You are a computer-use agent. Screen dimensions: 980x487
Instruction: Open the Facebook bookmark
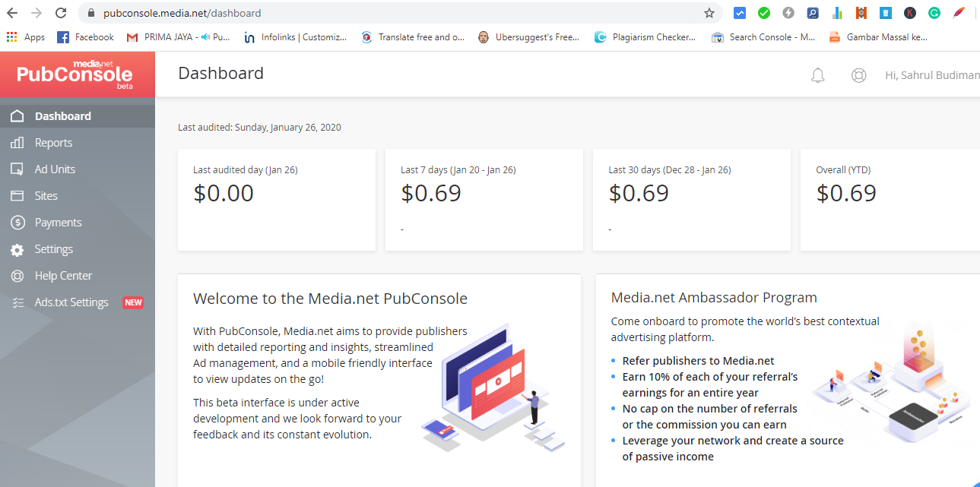tap(85, 36)
